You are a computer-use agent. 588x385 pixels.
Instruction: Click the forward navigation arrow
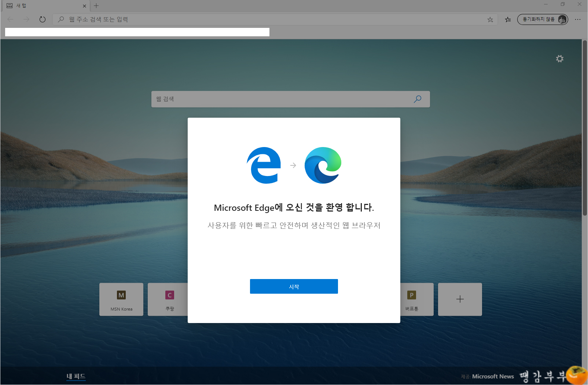pos(26,19)
